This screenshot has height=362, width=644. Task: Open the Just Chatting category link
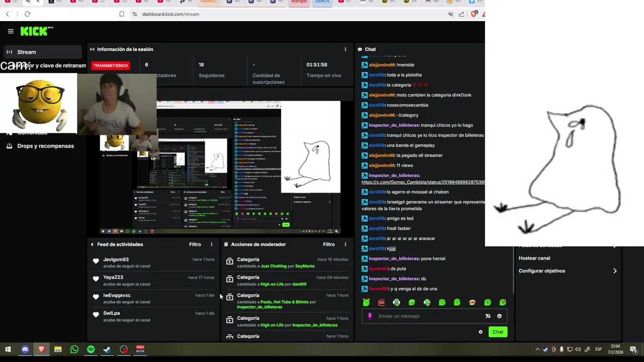coord(273,266)
